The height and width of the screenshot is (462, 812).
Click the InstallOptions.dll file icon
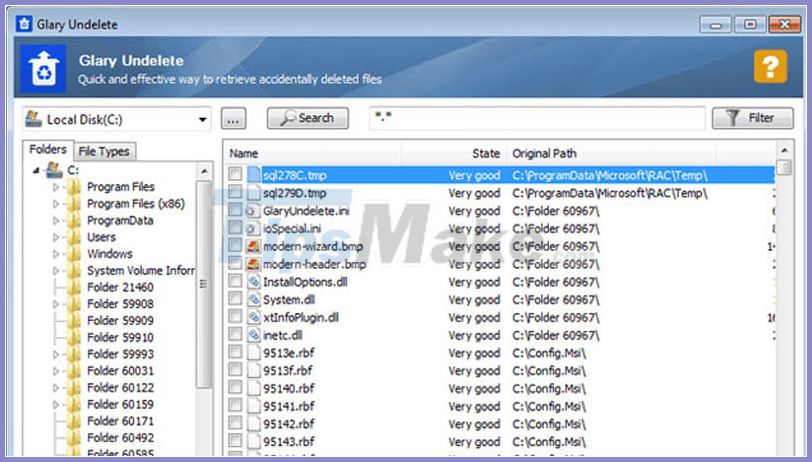click(253, 282)
